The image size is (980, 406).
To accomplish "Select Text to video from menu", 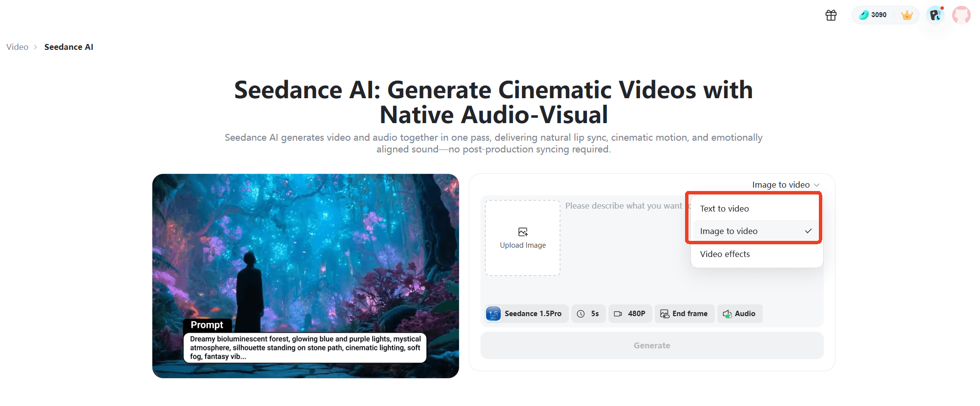I will pyautogui.click(x=725, y=209).
